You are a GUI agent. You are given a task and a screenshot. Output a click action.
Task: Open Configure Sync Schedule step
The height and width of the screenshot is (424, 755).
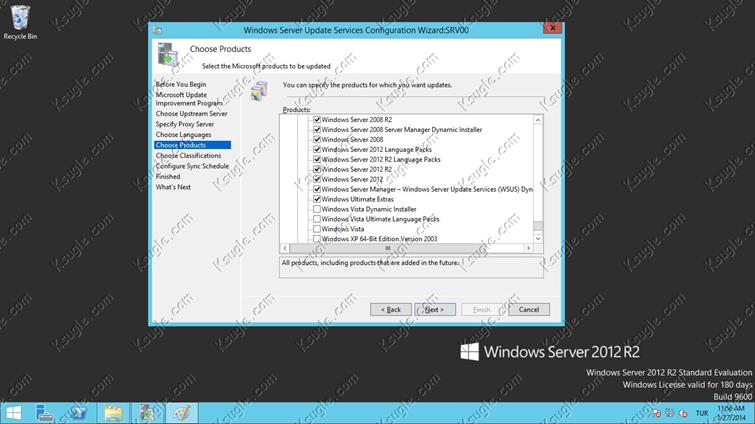click(192, 166)
